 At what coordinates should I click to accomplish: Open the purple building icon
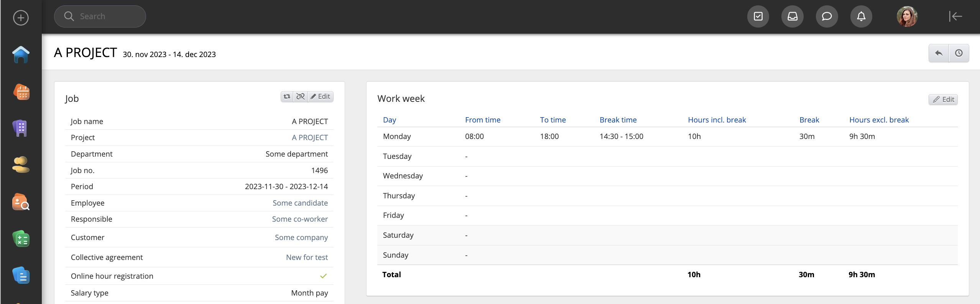(21, 128)
